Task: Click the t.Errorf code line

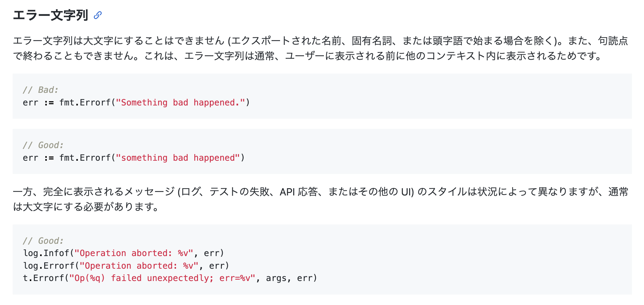Action: coord(170,278)
